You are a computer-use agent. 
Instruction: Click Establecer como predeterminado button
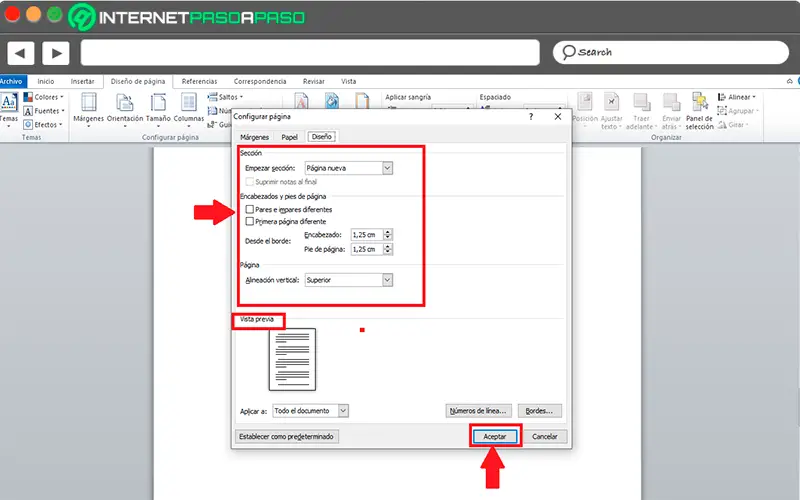pyautogui.click(x=286, y=436)
